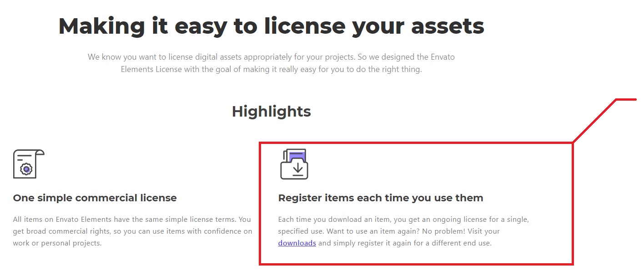Click the intro line starting "We know you want"
Screen dimensions: 644x276
271,57
